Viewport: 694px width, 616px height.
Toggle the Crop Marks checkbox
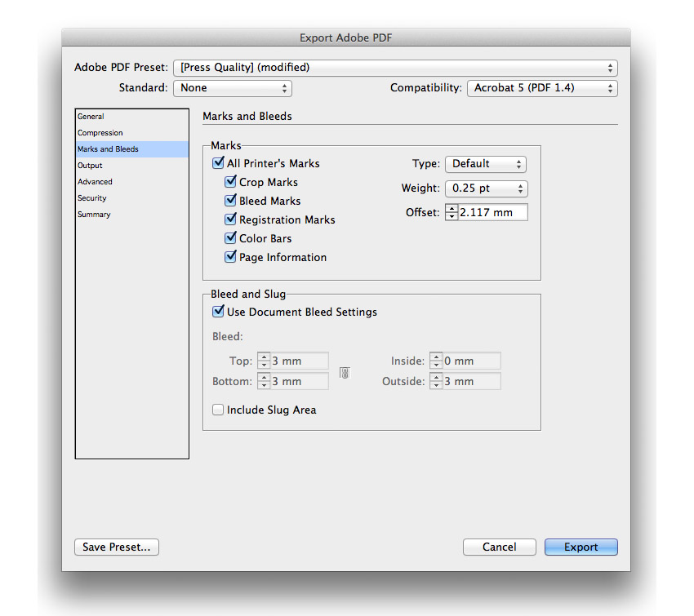tap(230, 182)
